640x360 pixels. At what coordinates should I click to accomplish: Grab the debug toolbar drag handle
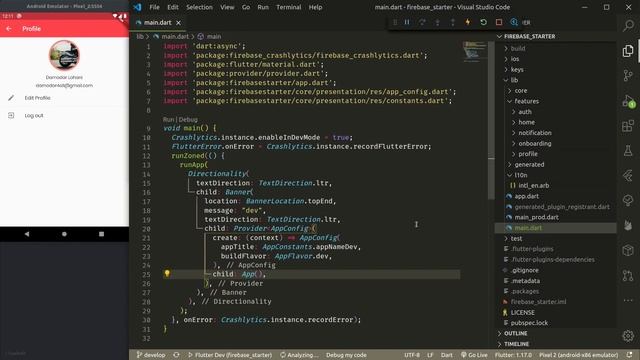[395, 22]
